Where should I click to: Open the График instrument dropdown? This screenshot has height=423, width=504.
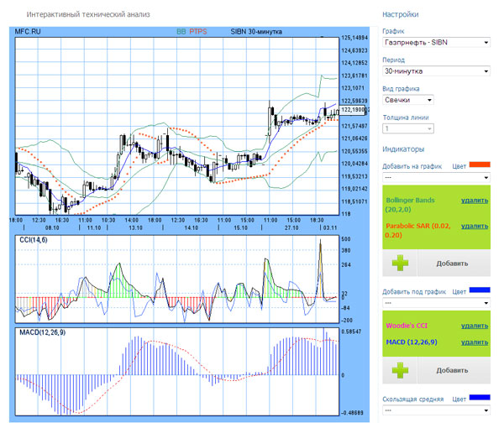pyautogui.click(x=435, y=42)
